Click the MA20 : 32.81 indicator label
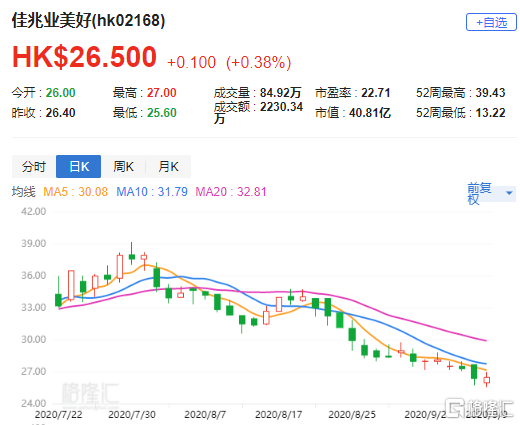Screen dimensions: 520x425 coord(231,192)
